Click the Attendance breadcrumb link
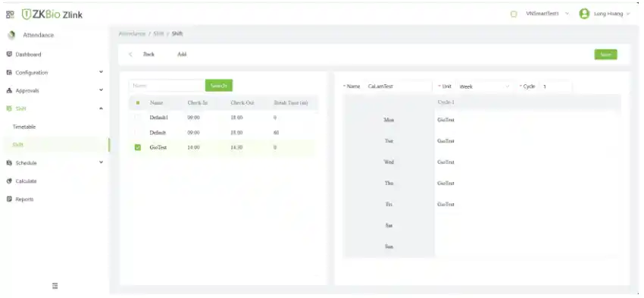 [133, 33]
